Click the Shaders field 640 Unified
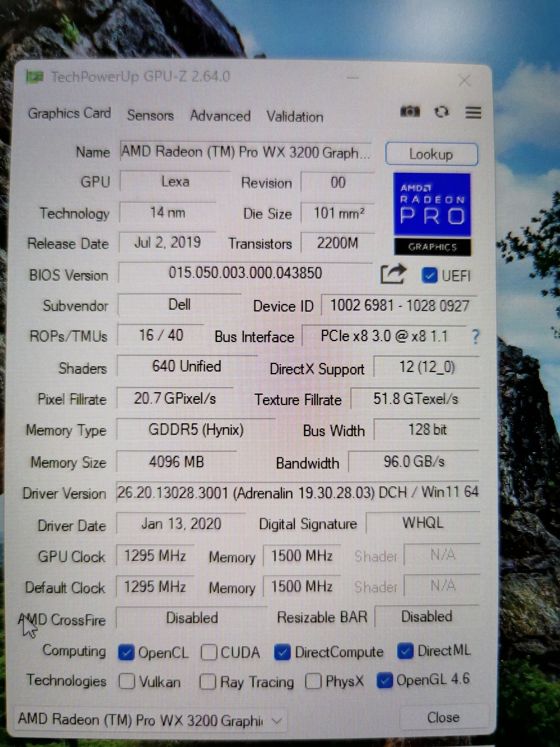This screenshot has width=560, height=747. coord(187,366)
